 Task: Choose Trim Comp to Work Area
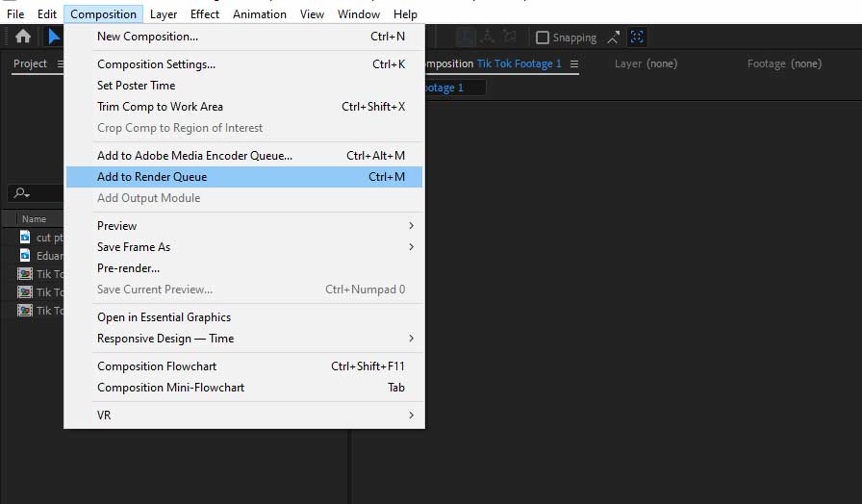pyautogui.click(x=244, y=107)
